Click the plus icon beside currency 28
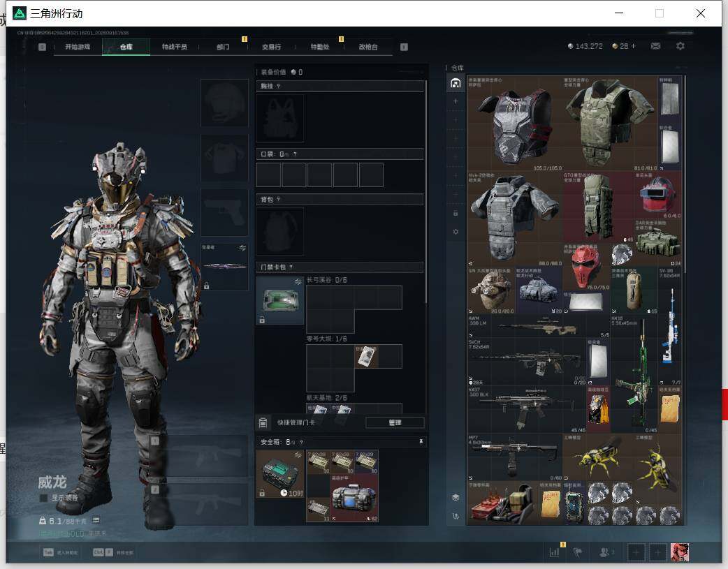Image resolution: width=728 pixels, height=569 pixels. [x=633, y=46]
